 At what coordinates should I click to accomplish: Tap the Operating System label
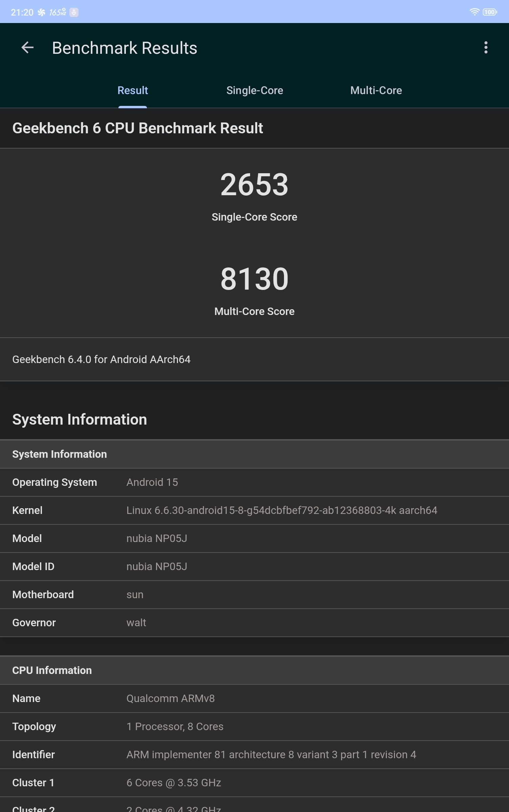(x=54, y=482)
